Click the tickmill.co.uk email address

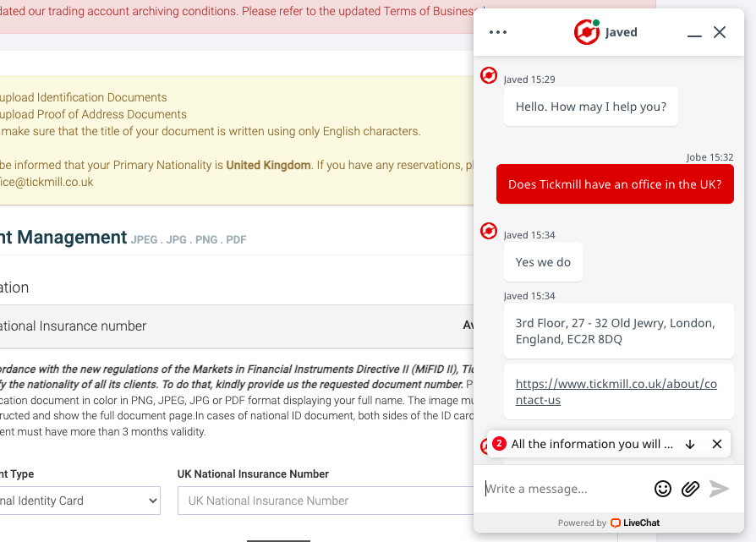47,182
